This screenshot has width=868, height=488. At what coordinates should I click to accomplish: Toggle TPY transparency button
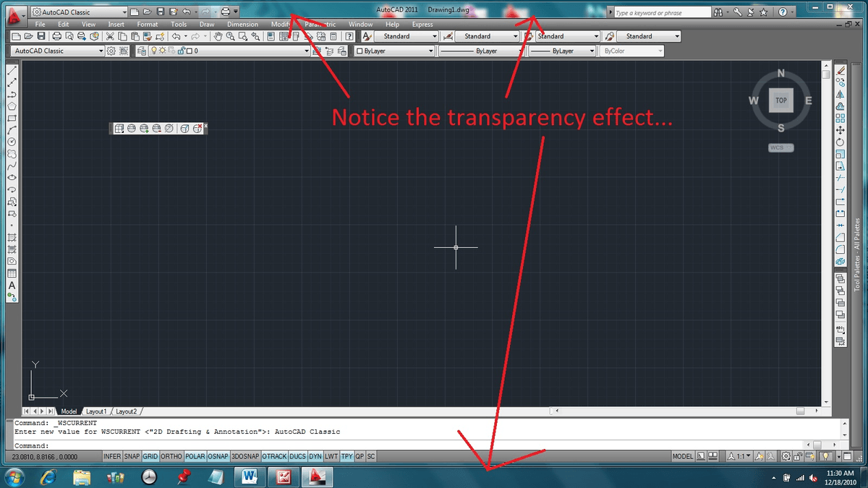[347, 457]
